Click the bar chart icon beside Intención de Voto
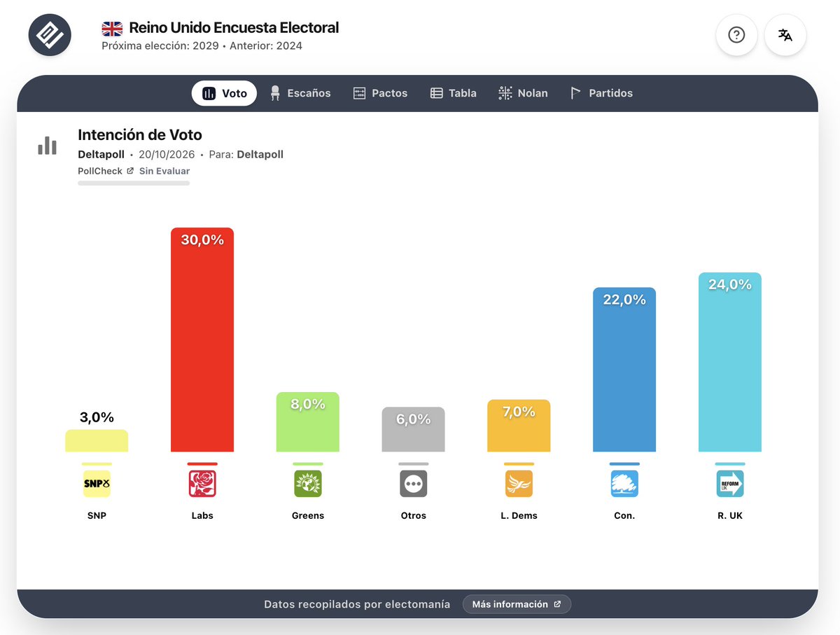This screenshot has width=840, height=635. 47,146
